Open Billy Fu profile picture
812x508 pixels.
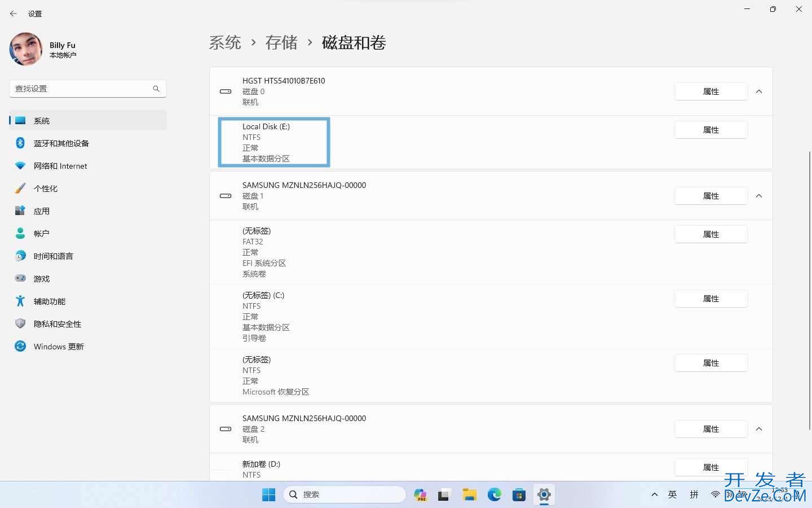(x=26, y=49)
